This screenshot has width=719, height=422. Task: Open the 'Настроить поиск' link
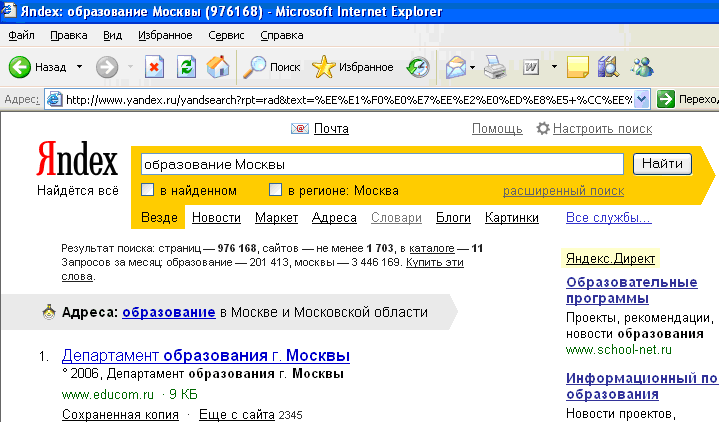[603, 129]
